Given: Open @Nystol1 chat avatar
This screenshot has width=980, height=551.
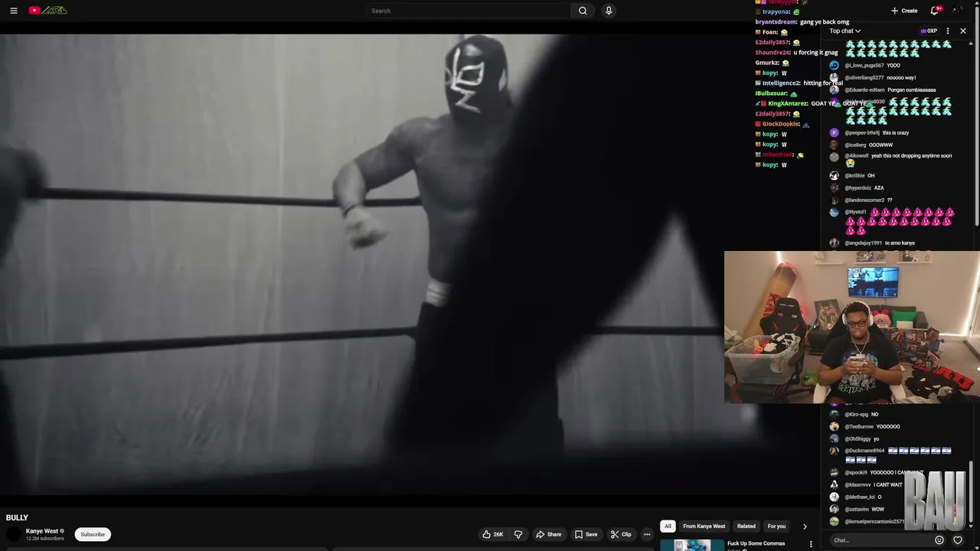Looking at the screenshot, I should (834, 212).
